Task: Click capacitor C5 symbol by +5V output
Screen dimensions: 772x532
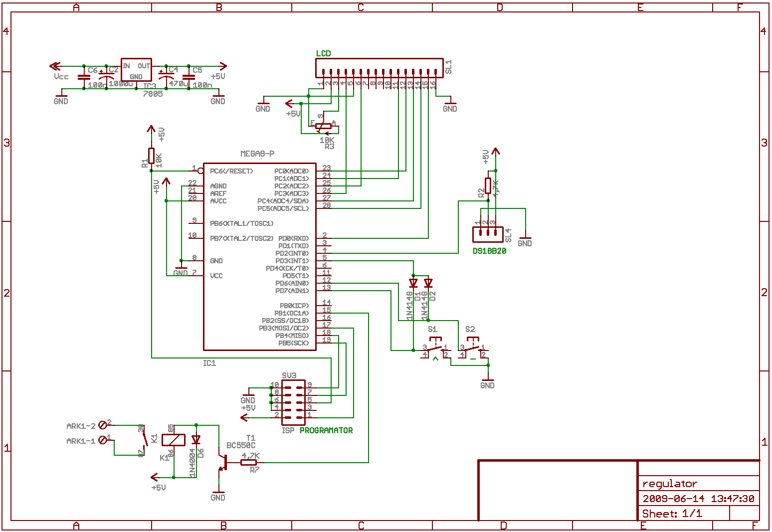Action: coord(189,77)
